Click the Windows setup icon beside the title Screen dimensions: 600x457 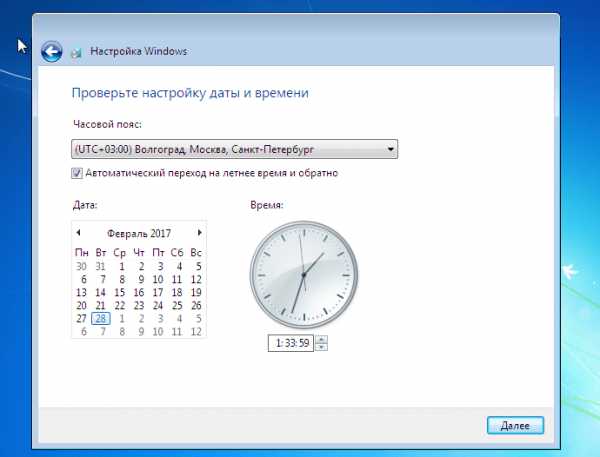point(76,52)
